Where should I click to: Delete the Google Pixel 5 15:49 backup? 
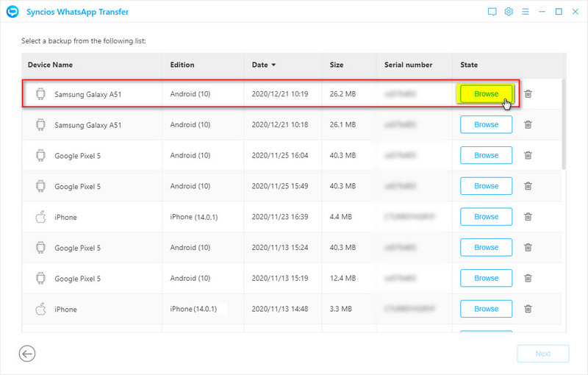(x=528, y=186)
